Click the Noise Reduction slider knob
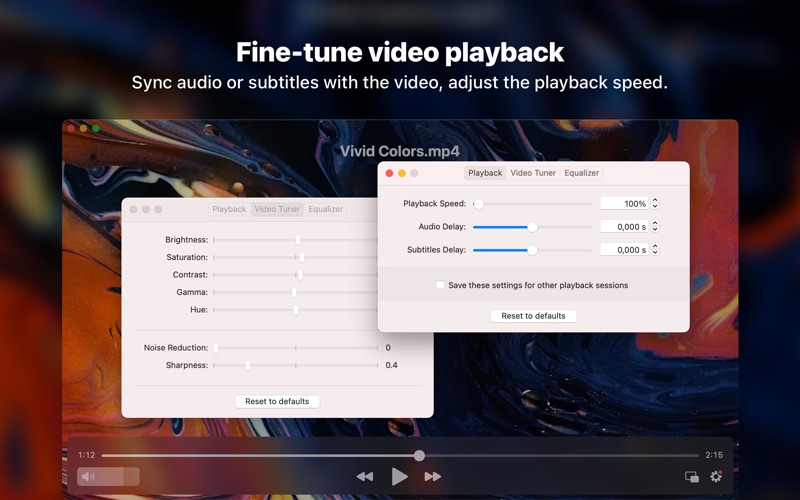Image resolution: width=800 pixels, height=500 pixels. point(216,348)
